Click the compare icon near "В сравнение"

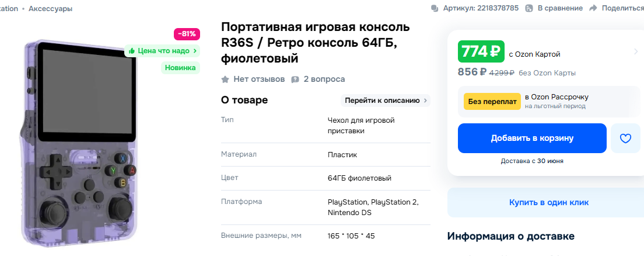529,8
